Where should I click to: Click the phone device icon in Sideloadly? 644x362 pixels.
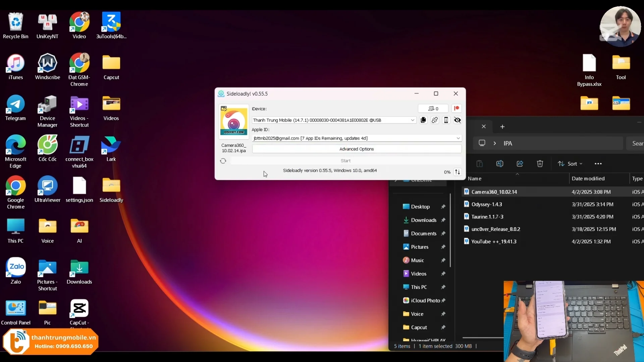point(446,120)
